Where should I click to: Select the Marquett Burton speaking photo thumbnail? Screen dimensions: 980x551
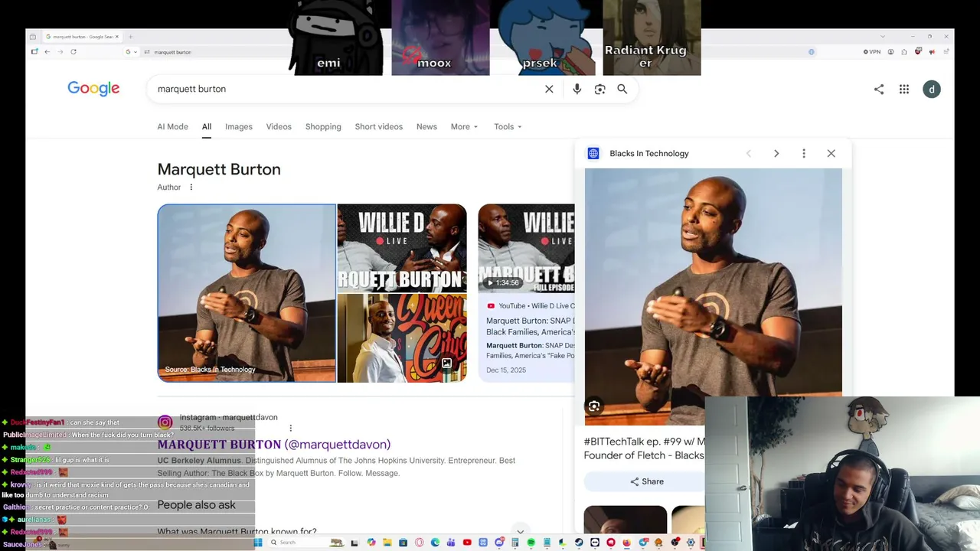pos(247,293)
